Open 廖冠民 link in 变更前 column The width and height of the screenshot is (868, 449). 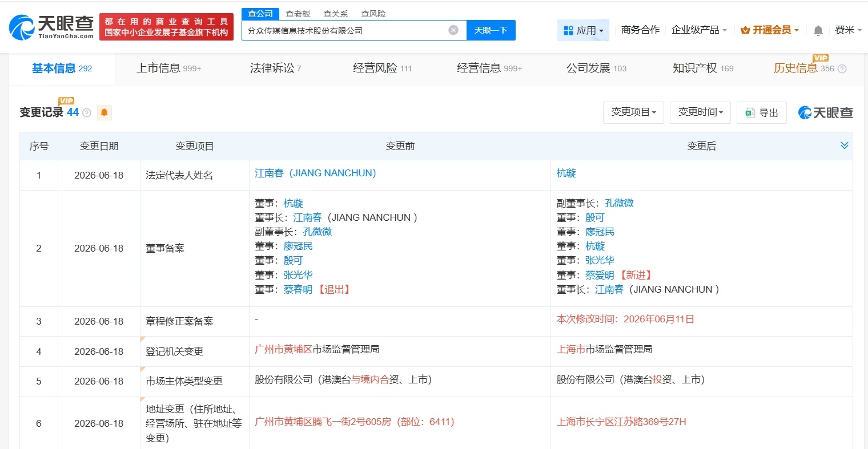pyautogui.click(x=298, y=246)
